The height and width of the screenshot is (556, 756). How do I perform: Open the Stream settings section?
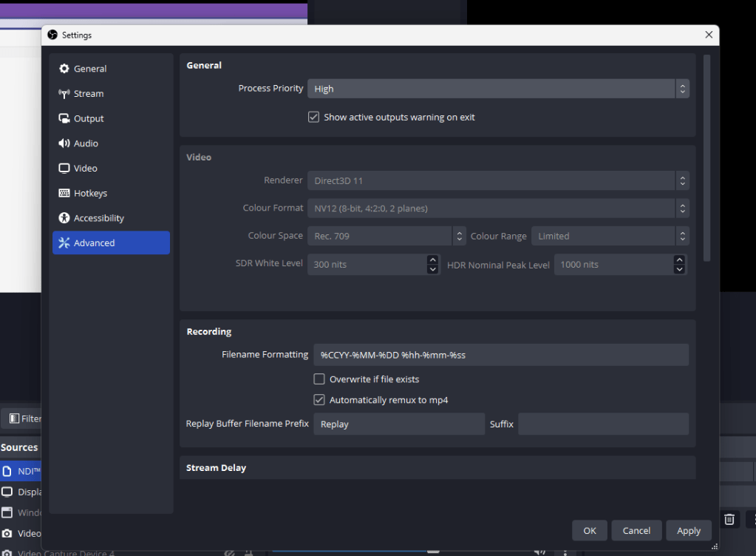pyautogui.click(x=111, y=94)
